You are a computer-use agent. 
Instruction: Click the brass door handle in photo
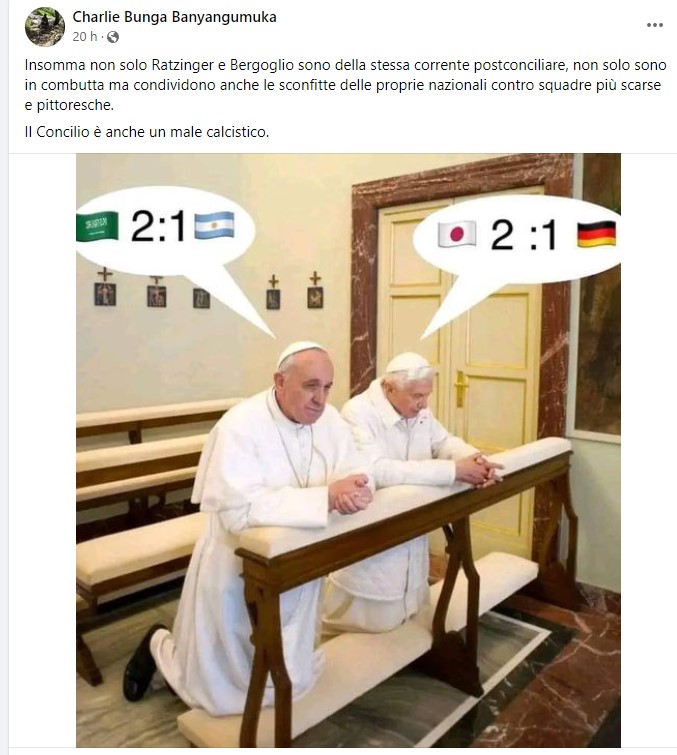(460, 388)
